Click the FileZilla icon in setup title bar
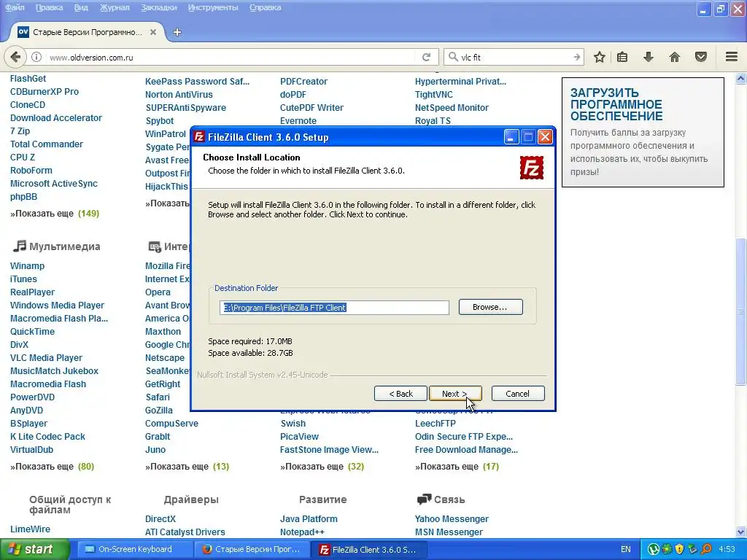Screen dimensions: 747x560 199,137
